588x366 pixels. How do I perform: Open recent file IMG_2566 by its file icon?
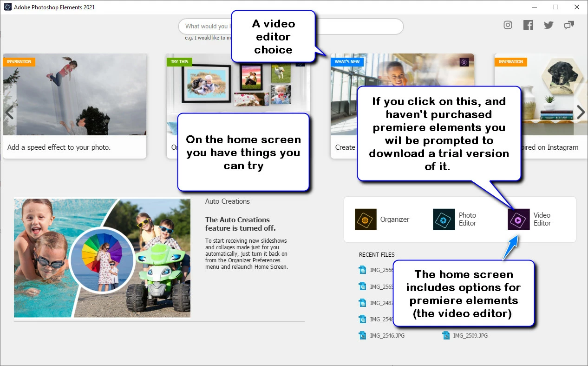pyautogui.click(x=363, y=270)
